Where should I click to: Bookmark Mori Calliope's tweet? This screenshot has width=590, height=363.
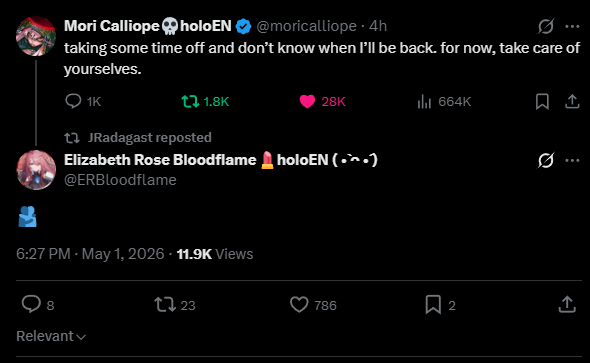click(542, 102)
